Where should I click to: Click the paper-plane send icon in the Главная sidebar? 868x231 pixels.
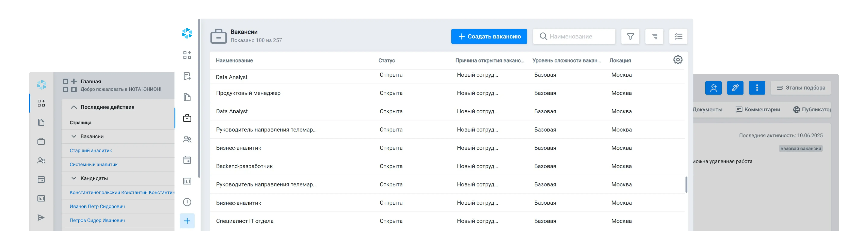coord(41,218)
